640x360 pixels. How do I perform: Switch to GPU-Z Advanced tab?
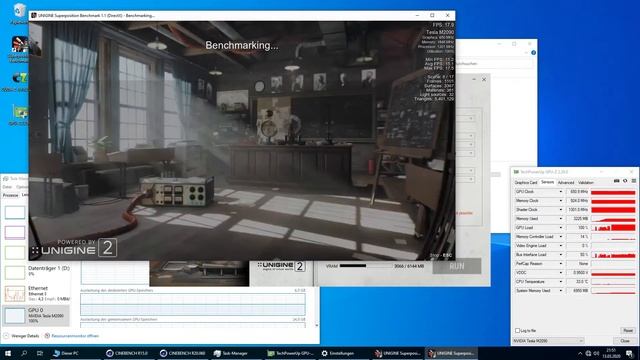pos(566,182)
